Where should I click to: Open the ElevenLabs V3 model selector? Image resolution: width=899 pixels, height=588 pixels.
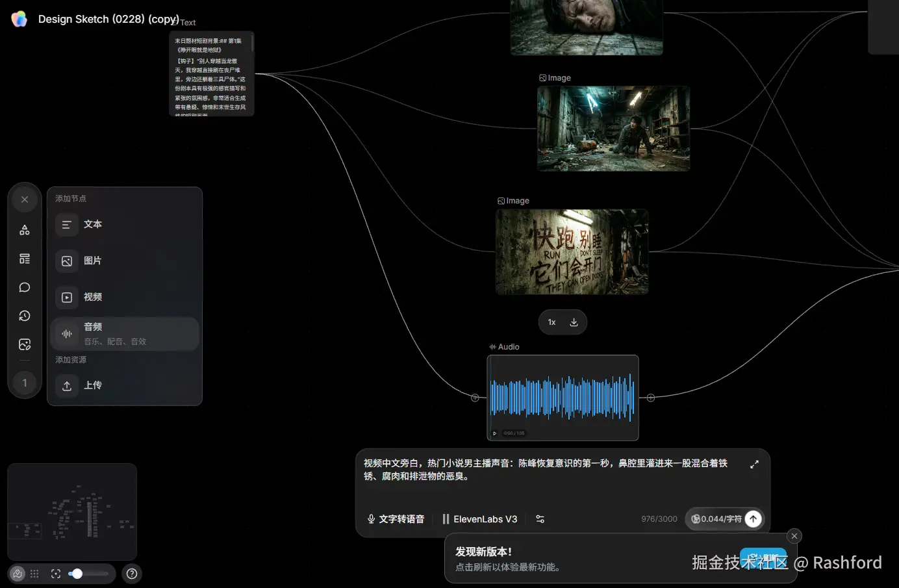coord(480,519)
